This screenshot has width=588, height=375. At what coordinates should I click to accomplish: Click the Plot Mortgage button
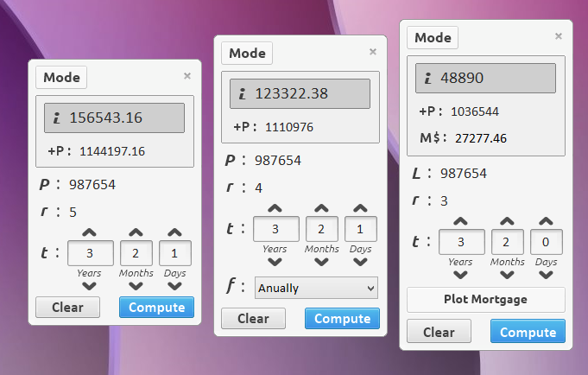click(x=485, y=300)
